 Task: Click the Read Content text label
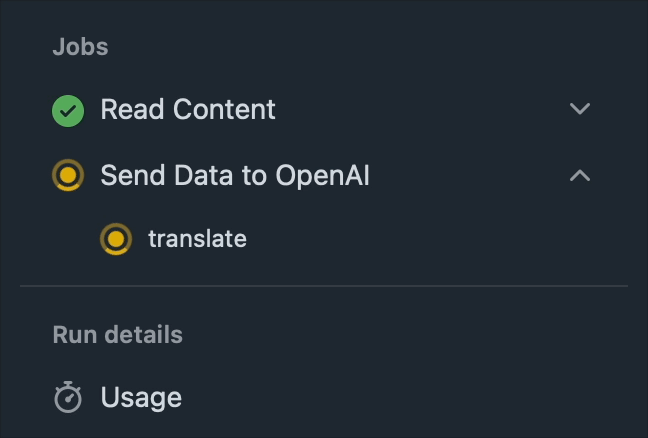pyautogui.click(x=188, y=110)
